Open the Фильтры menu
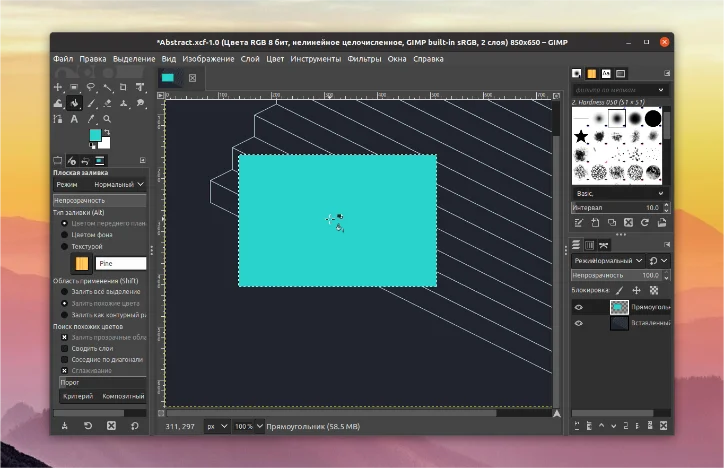This screenshot has width=724, height=468. [364, 59]
